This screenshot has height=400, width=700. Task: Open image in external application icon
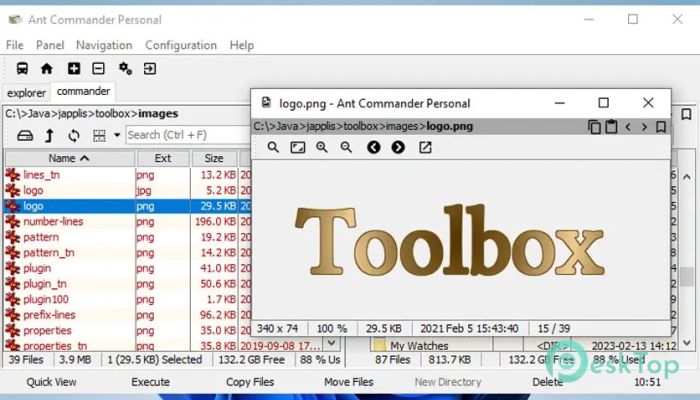tap(425, 147)
